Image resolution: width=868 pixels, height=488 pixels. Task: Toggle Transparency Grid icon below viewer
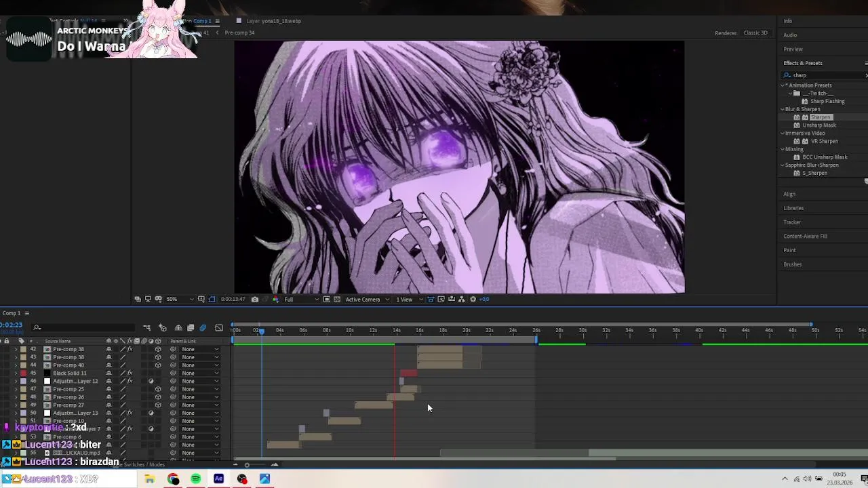pyautogui.click(x=337, y=299)
